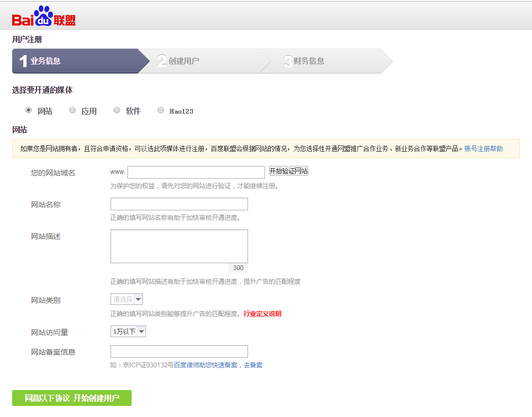
Task: Open the red 行业定义说明 link
Action: 262,314
